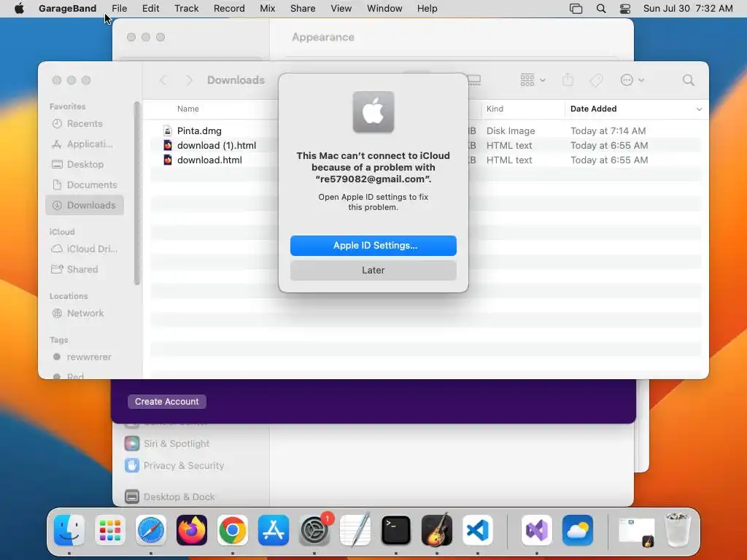Toggle Date Added sort order chevron
747x560 pixels.
pos(699,109)
